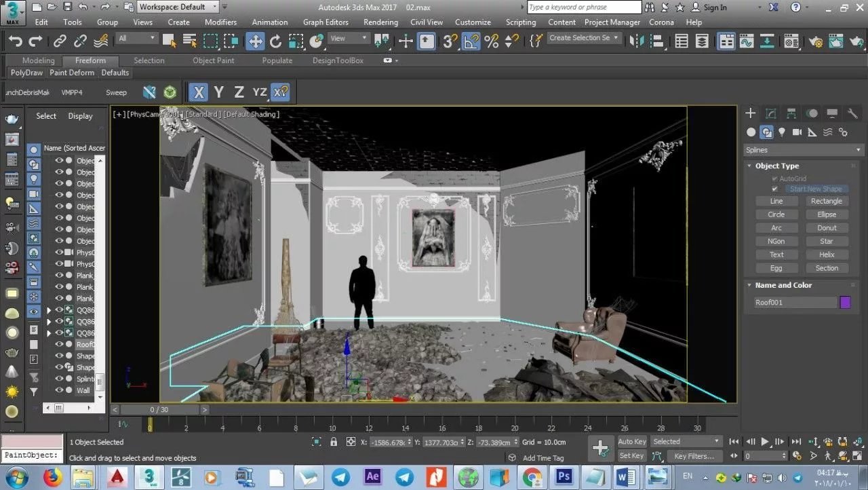This screenshot has height=490, width=868.
Task: Restrict movement to the Z axis
Action: (239, 92)
